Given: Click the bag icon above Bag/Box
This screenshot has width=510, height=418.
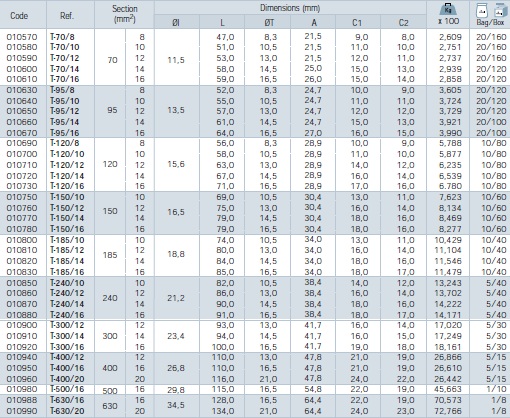Looking at the screenshot, I should [481, 11].
